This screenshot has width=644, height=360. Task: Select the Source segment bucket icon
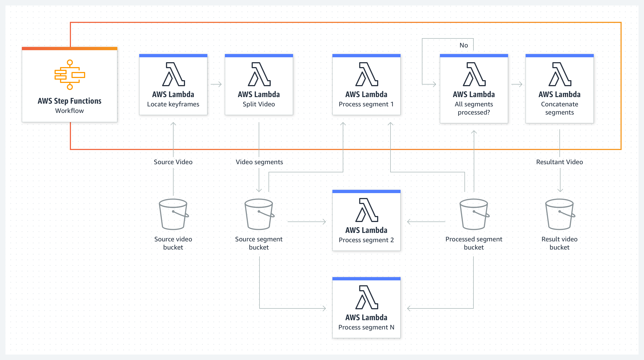(259, 214)
